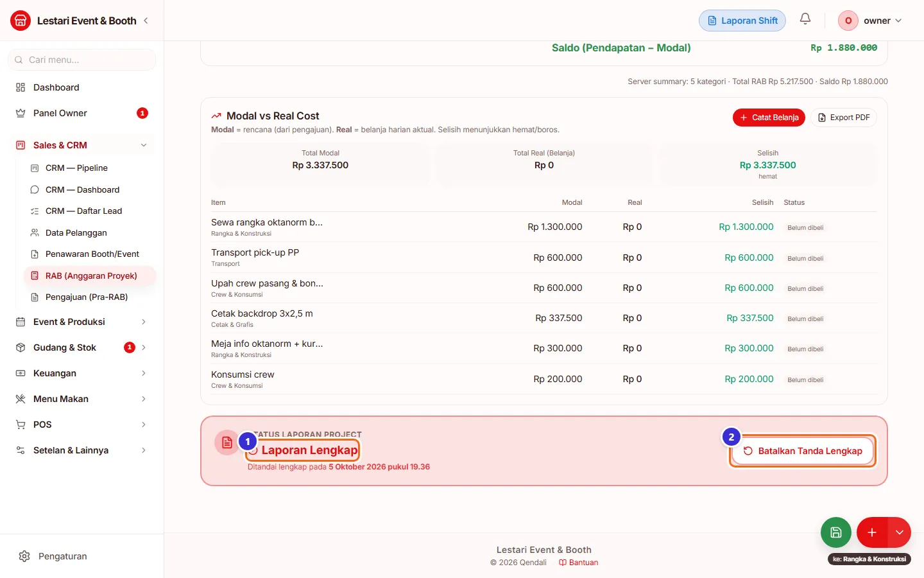Open Data Pelanggan
924x578 pixels.
[89, 232]
